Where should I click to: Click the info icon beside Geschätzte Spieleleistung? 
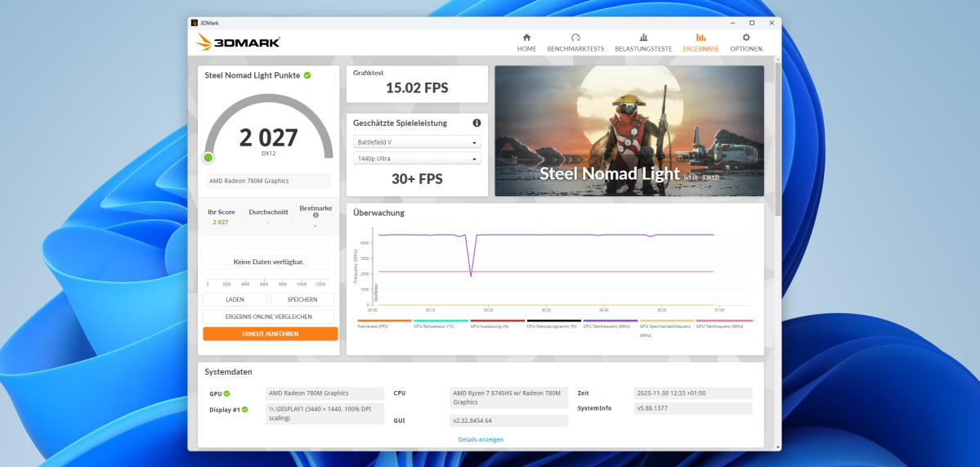(477, 123)
